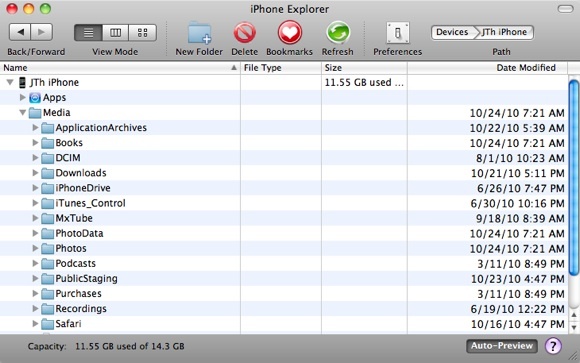The width and height of the screenshot is (580, 363).
Task: Click the Recordings folder icon
Action: click(x=47, y=309)
